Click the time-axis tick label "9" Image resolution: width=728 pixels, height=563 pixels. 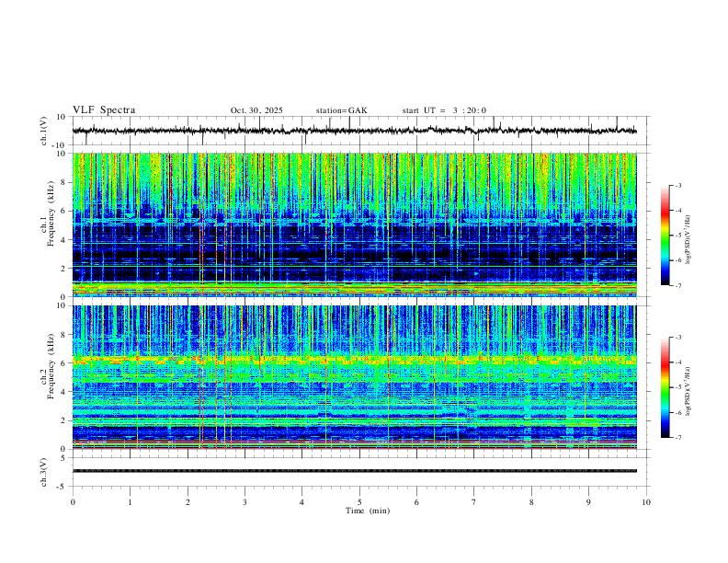coord(588,502)
